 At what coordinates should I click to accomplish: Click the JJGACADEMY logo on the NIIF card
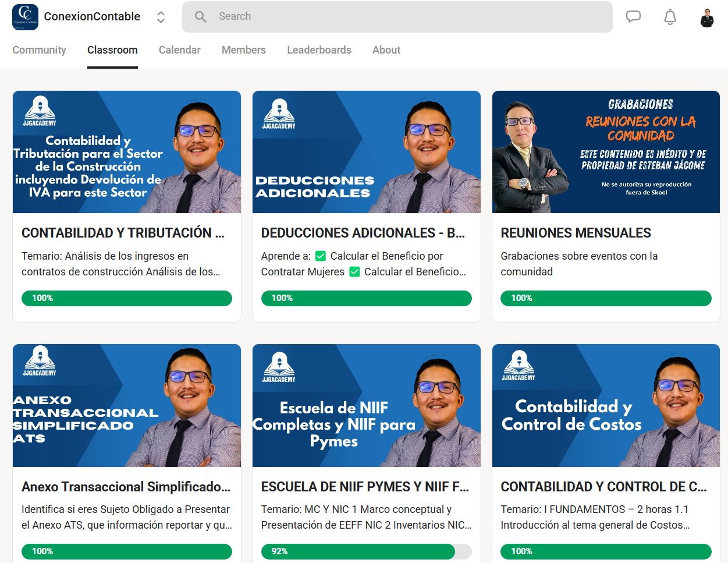pos(279,367)
